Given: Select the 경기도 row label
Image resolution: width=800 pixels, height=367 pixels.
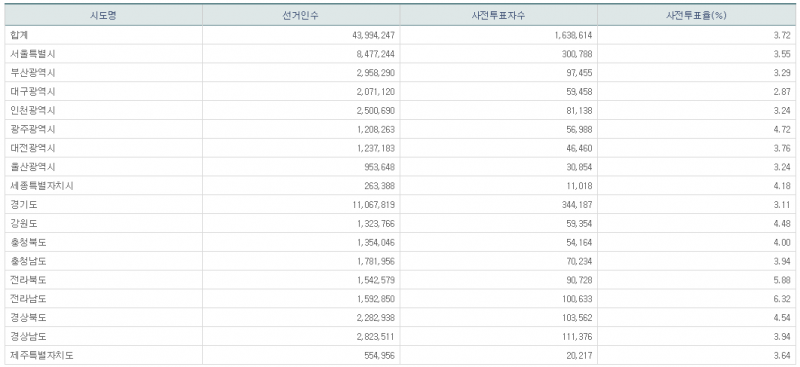Looking at the screenshot, I should tap(23, 205).
